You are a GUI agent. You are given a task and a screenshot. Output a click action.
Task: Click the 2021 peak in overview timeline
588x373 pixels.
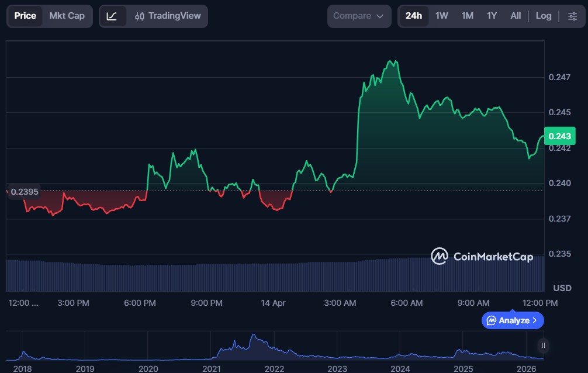pos(253,337)
